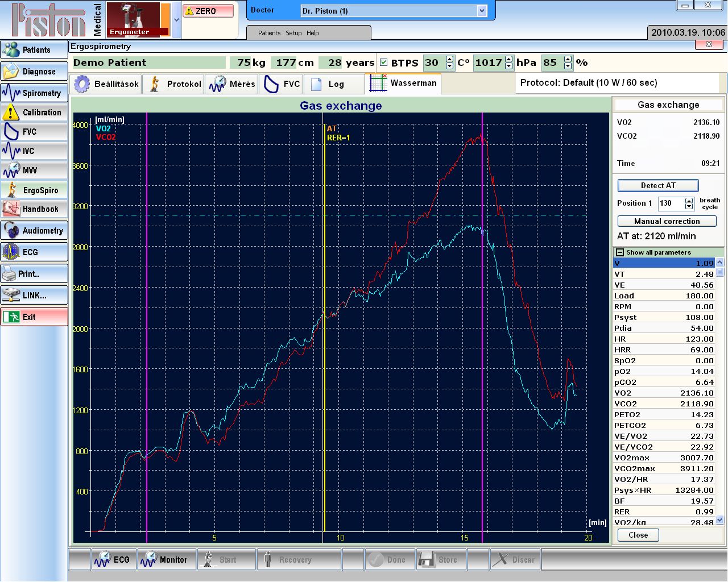This screenshot has height=582, width=728.
Task: Click the Monitor button in bottom toolbar
Action: (x=166, y=560)
